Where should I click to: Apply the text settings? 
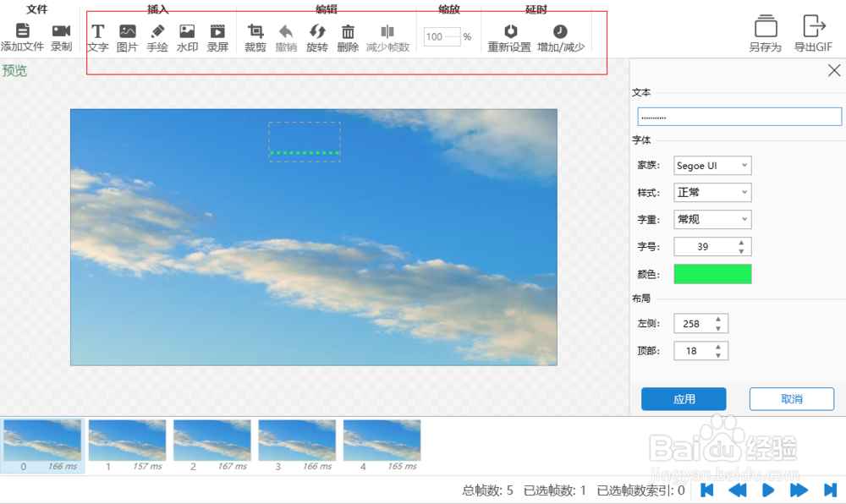[684, 398]
